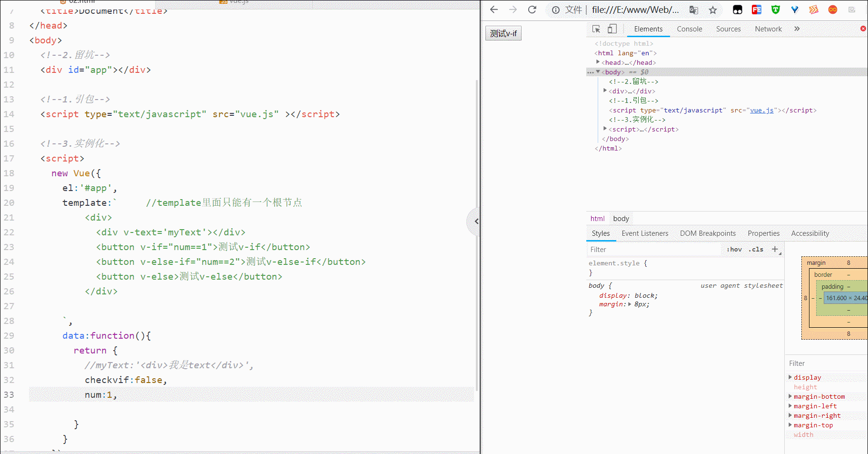
Task: Open the orange striped extension icon
Action: tap(814, 10)
